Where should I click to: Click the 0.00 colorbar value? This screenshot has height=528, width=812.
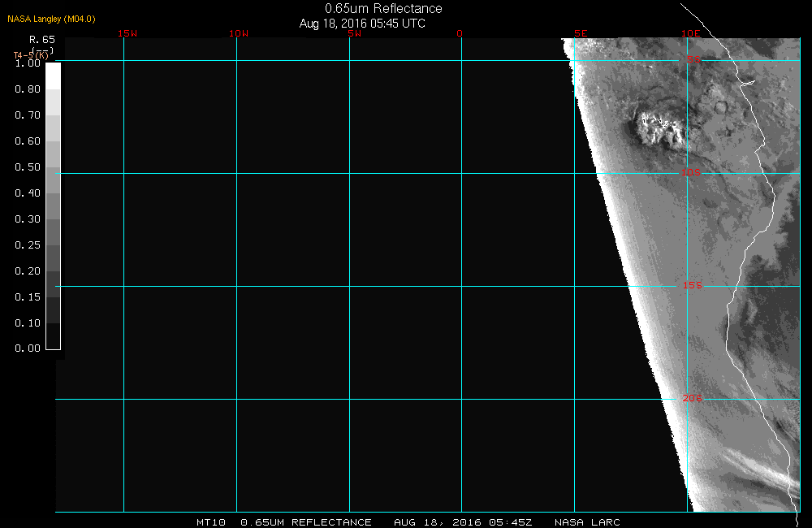point(28,348)
